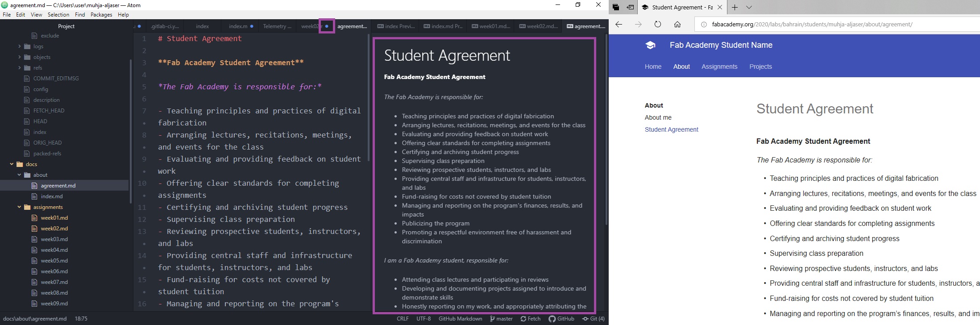Open the Git (4) panel
Image resolution: width=980 pixels, height=325 pixels.
point(594,319)
